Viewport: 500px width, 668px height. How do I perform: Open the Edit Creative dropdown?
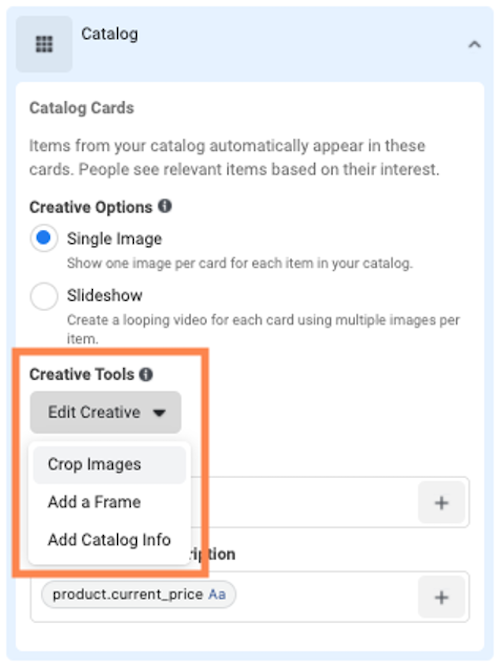click(x=106, y=412)
